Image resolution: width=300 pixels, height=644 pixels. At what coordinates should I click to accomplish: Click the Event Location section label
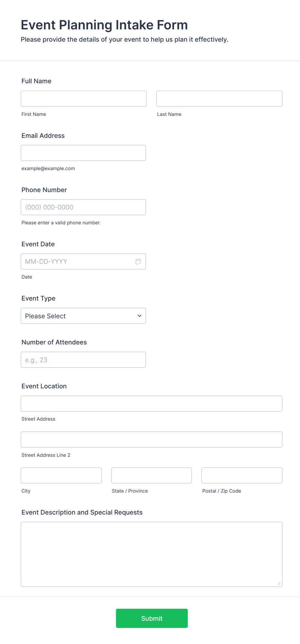[x=44, y=386]
